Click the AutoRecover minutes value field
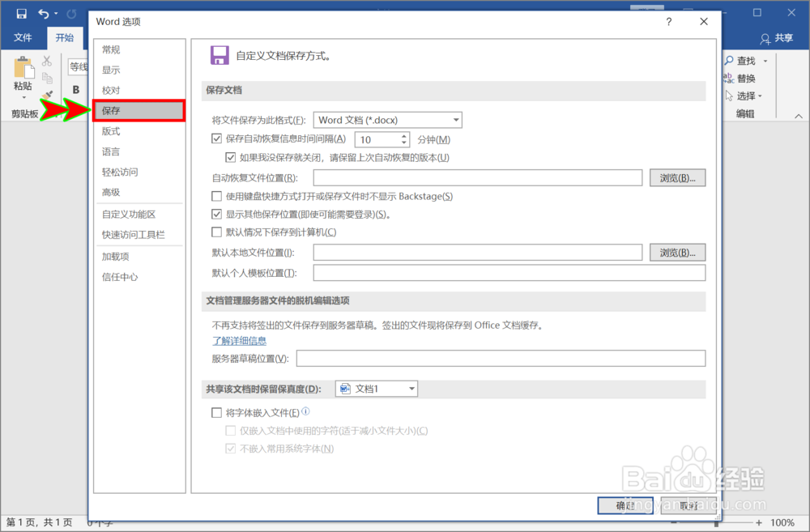This screenshot has height=532, width=810. [377, 139]
